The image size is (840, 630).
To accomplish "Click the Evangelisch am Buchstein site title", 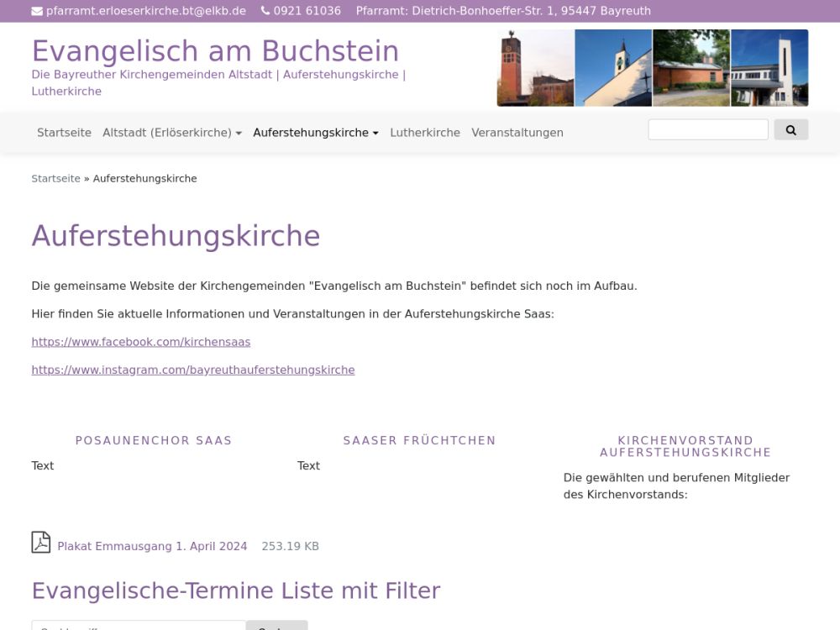I will (215, 51).
